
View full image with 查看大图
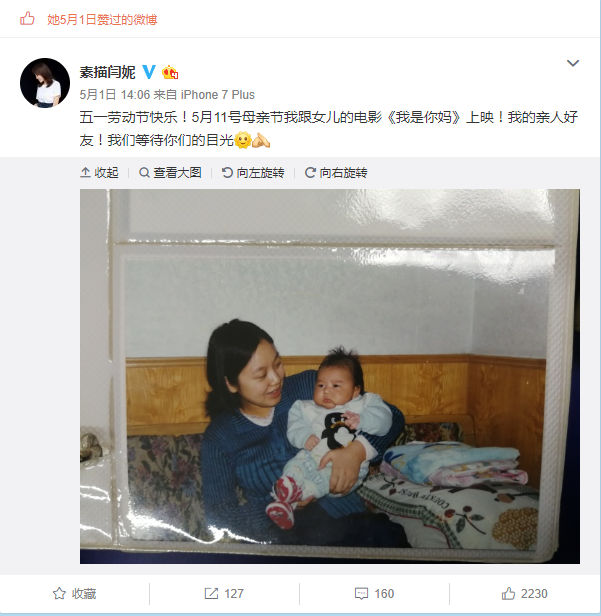click(x=170, y=172)
